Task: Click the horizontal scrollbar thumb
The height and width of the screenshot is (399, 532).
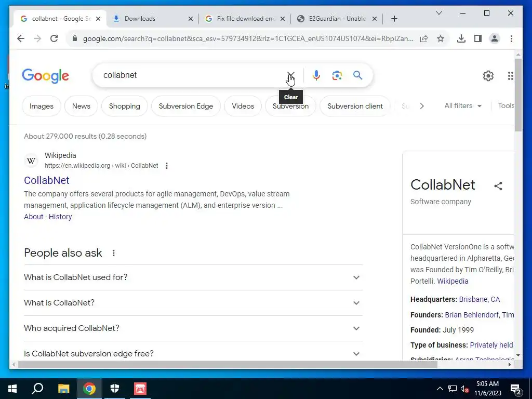Action: point(228,364)
